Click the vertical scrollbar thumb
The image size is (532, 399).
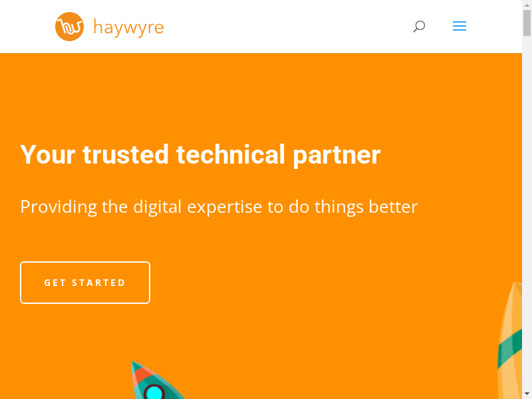click(527, 23)
